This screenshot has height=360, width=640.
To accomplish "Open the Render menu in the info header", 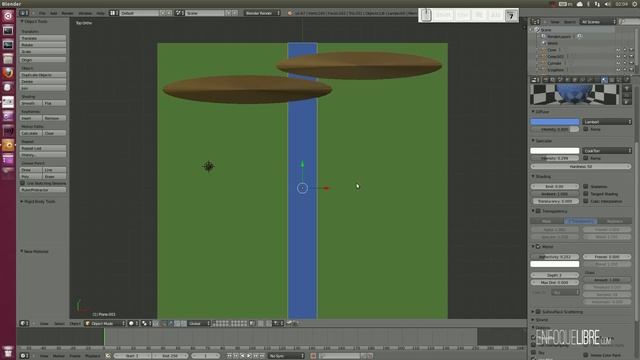I will 67,13.
